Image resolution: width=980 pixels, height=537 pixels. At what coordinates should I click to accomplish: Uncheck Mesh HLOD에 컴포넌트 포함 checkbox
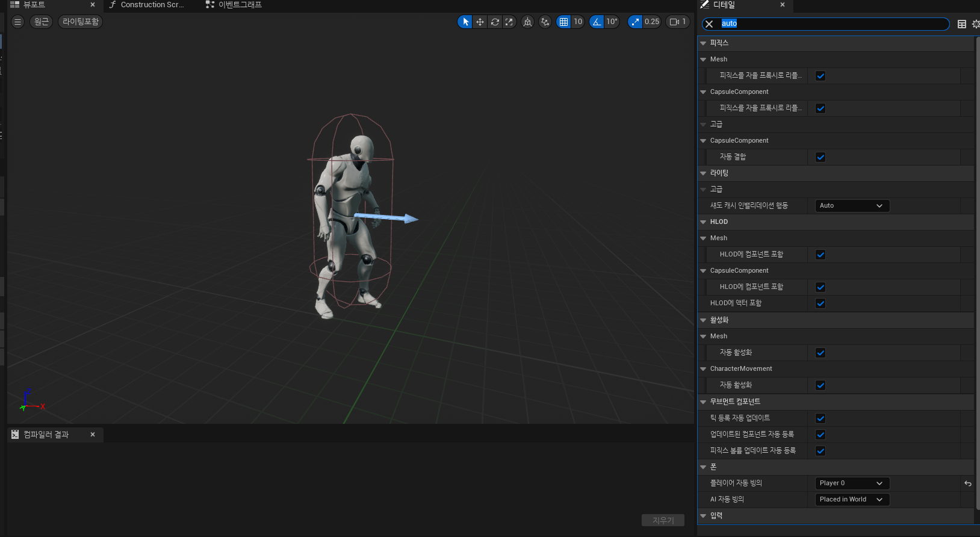coord(820,255)
